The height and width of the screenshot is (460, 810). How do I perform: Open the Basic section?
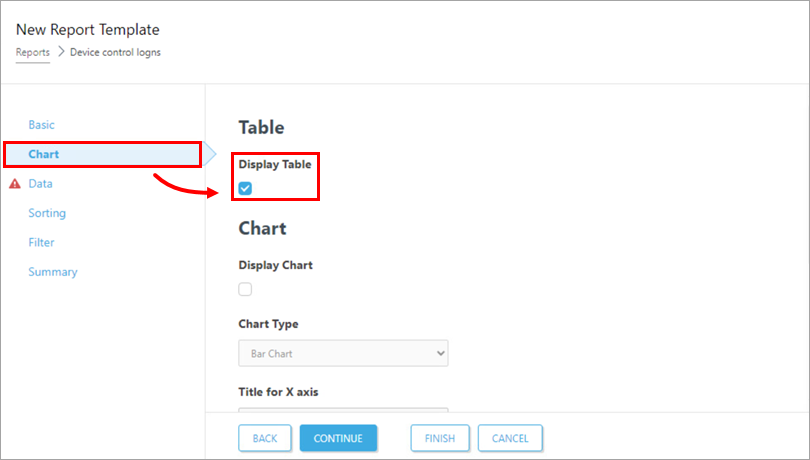pos(42,125)
